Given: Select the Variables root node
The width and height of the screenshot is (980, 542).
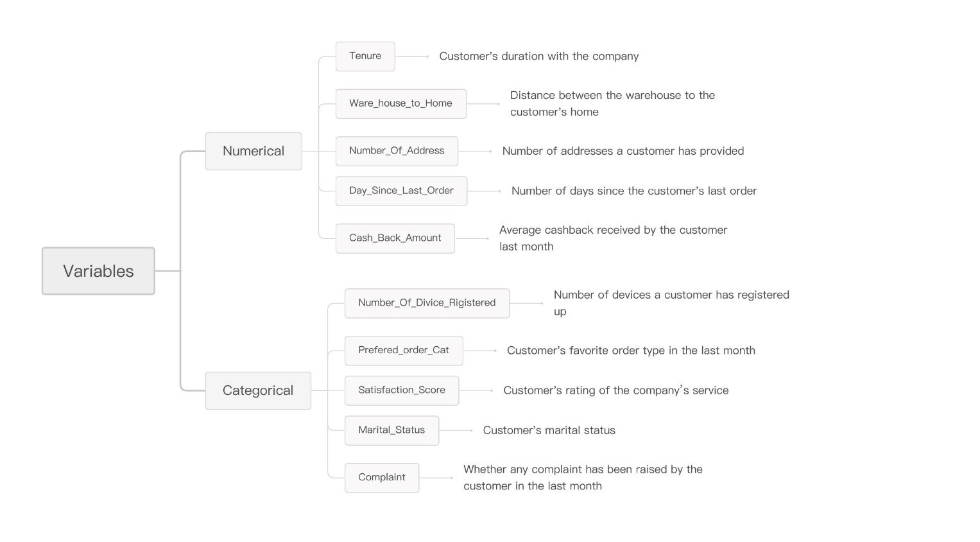Looking at the screenshot, I should [98, 271].
